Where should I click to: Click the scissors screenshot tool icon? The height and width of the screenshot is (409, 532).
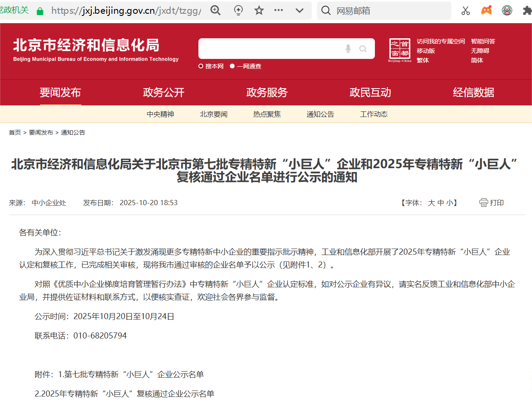pos(465,11)
